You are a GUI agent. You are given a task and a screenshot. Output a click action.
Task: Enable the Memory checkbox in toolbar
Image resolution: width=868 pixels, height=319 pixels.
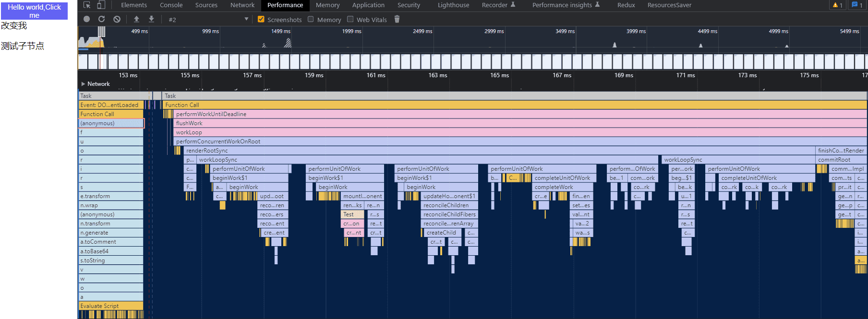click(x=311, y=19)
